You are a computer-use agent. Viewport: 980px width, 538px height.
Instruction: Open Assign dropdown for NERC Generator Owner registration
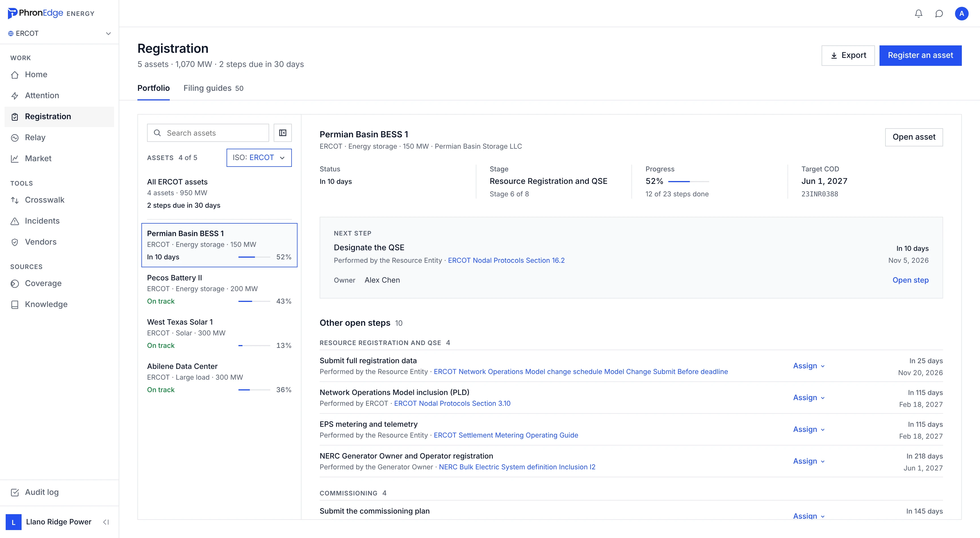(x=809, y=461)
